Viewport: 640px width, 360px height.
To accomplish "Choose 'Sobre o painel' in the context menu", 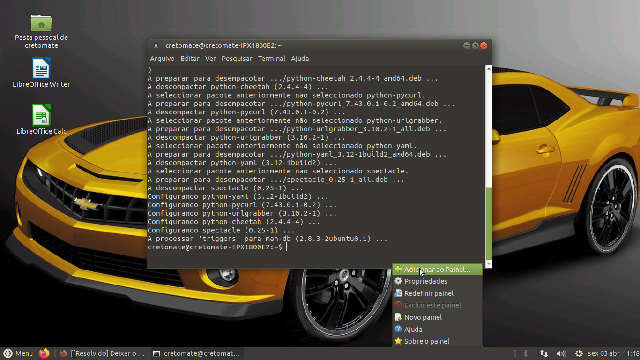I will click(437, 341).
